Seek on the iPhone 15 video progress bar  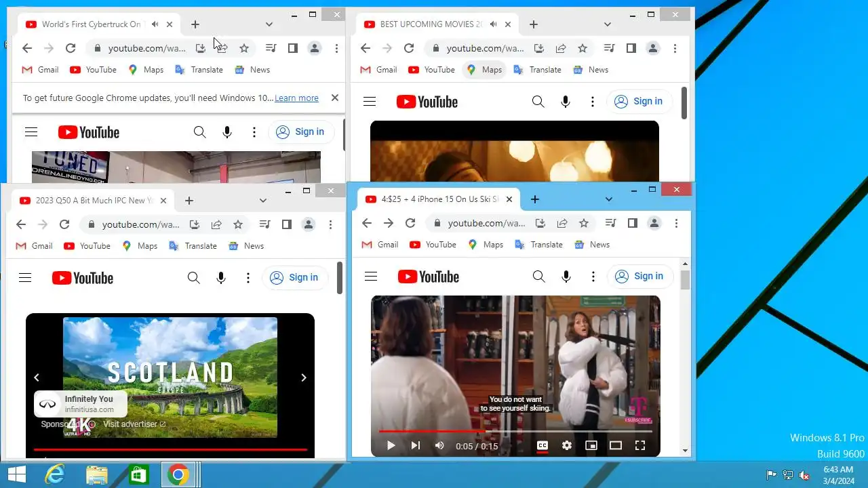515,431
